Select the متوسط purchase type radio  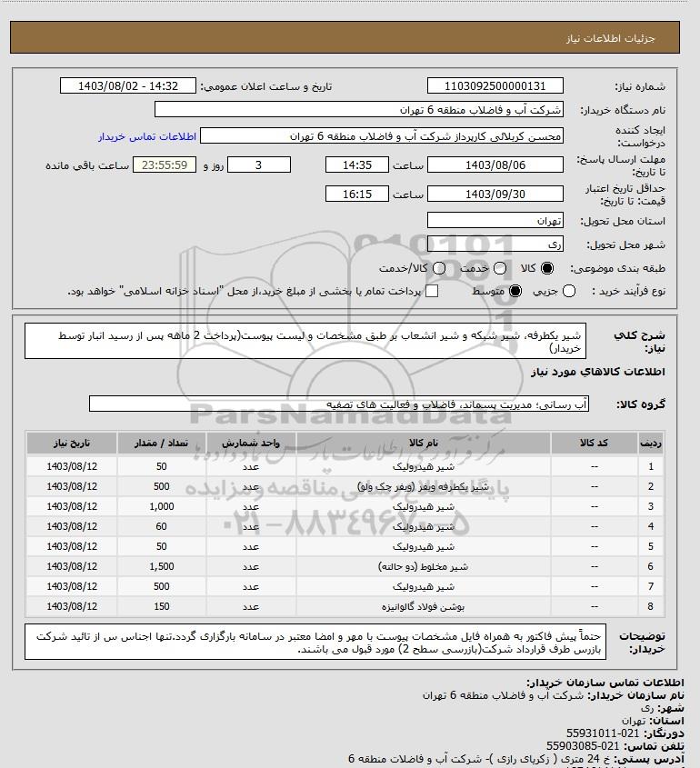515,291
